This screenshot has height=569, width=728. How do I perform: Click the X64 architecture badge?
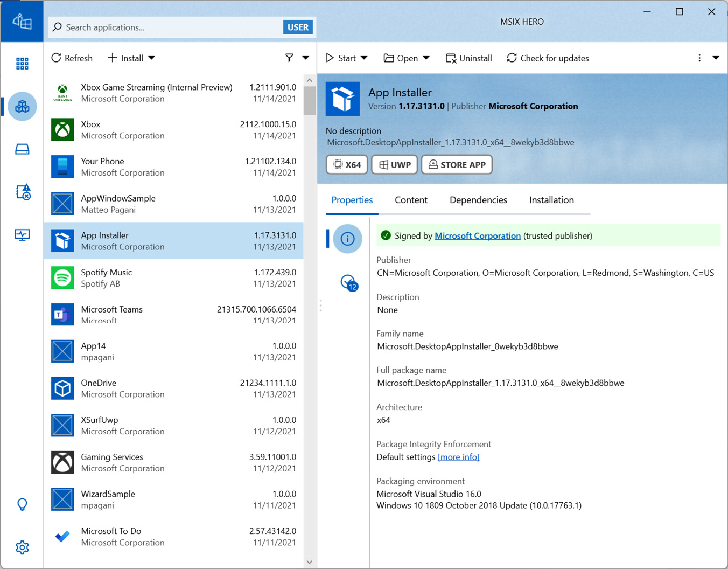pos(347,164)
